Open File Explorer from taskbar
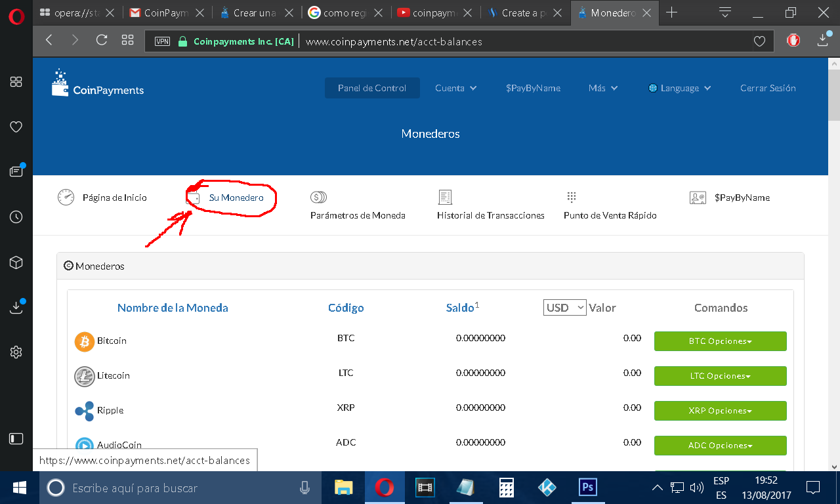This screenshot has height=504, width=840. [x=344, y=488]
